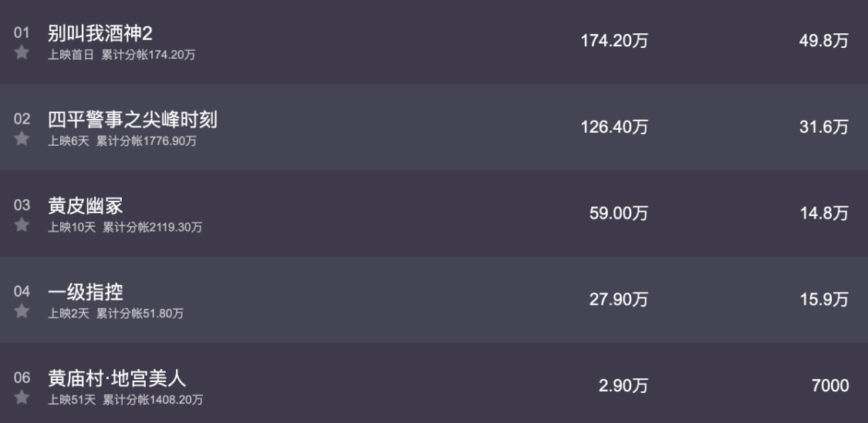Image resolution: width=868 pixels, height=423 pixels.
Task: Click the 2.90万 box office value
Action: pos(623,385)
